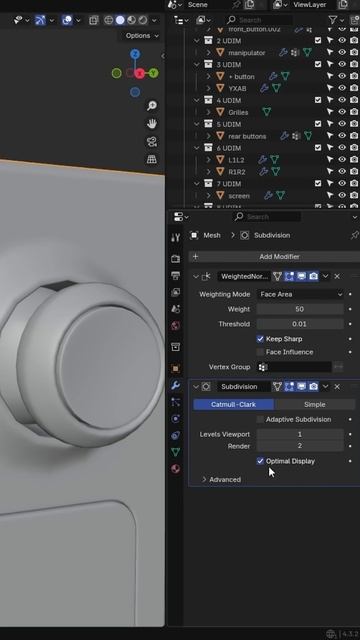Open the Particles properties tab
This screenshot has width=360, height=640.
[x=176, y=402]
